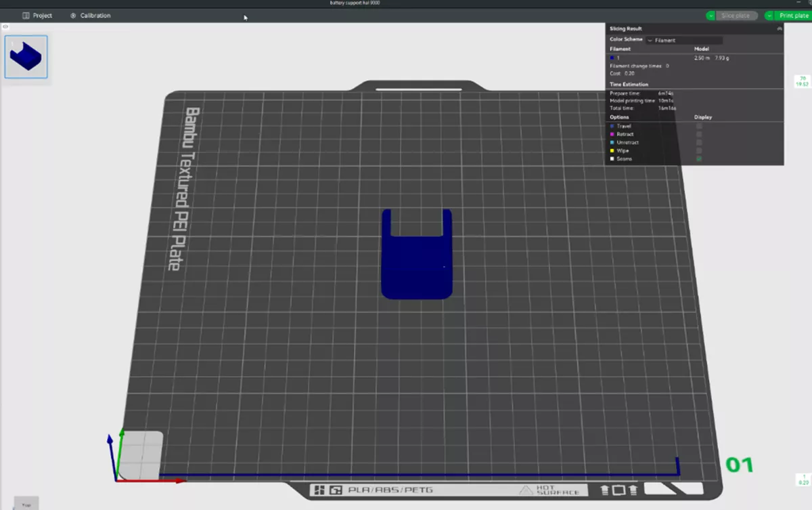This screenshot has height=510, width=812.
Task: Expand the Print plate dropdown arrow
Action: 769,16
